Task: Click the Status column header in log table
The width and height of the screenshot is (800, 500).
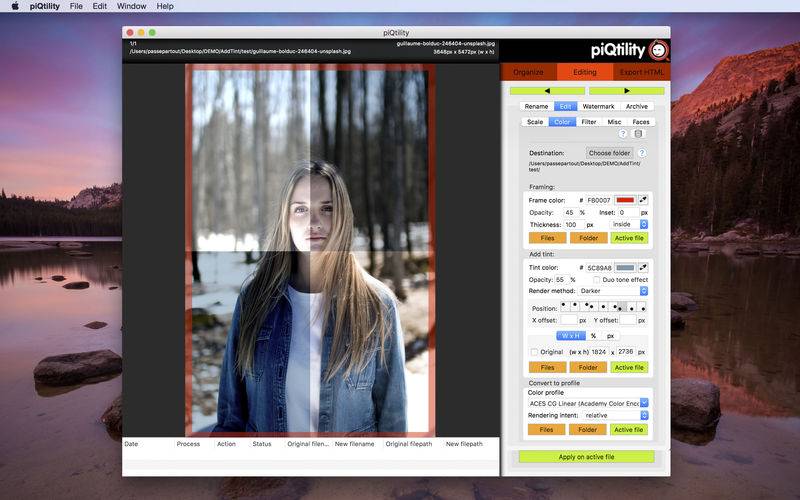Action: click(262, 444)
